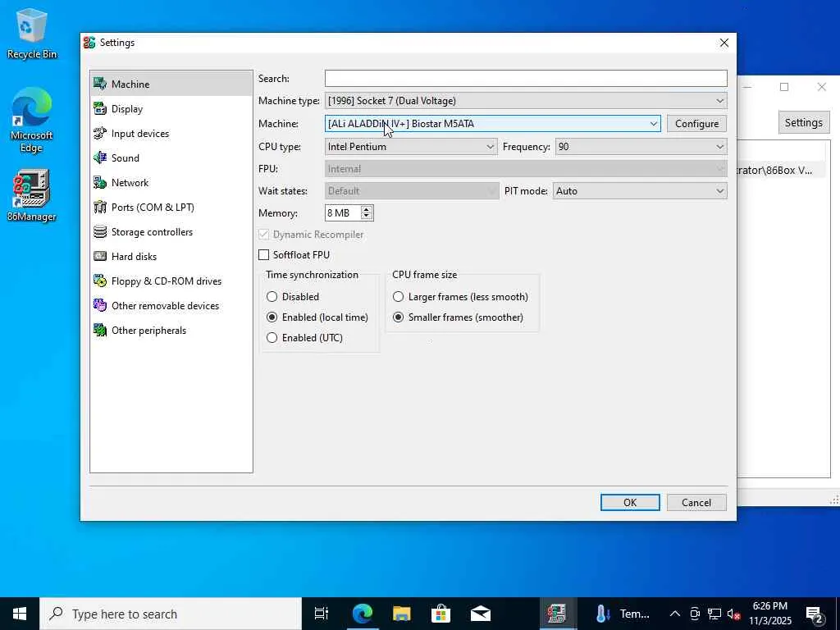The image size is (840, 630).
Task: Launch Edge from the taskbar
Action: pos(362,614)
